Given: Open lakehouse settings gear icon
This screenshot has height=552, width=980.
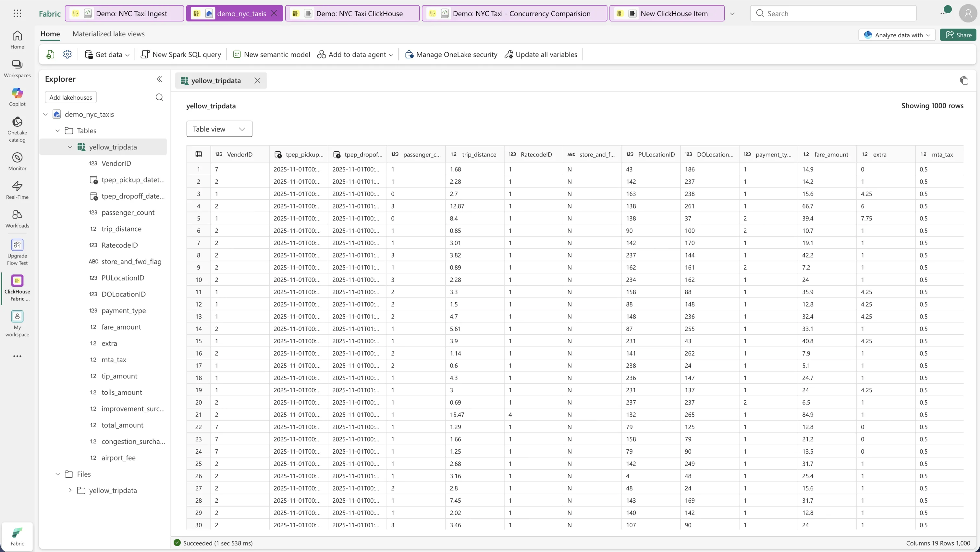Looking at the screenshot, I should [x=67, y=55].
